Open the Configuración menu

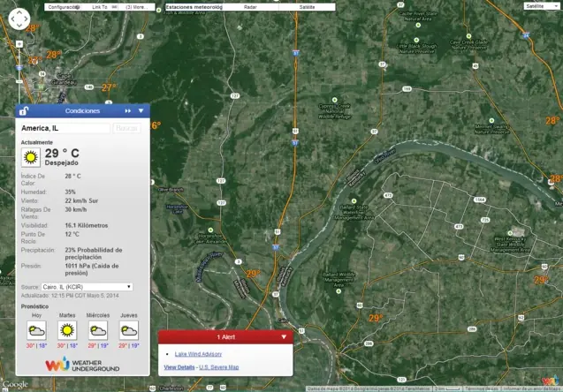coord(65,6)
